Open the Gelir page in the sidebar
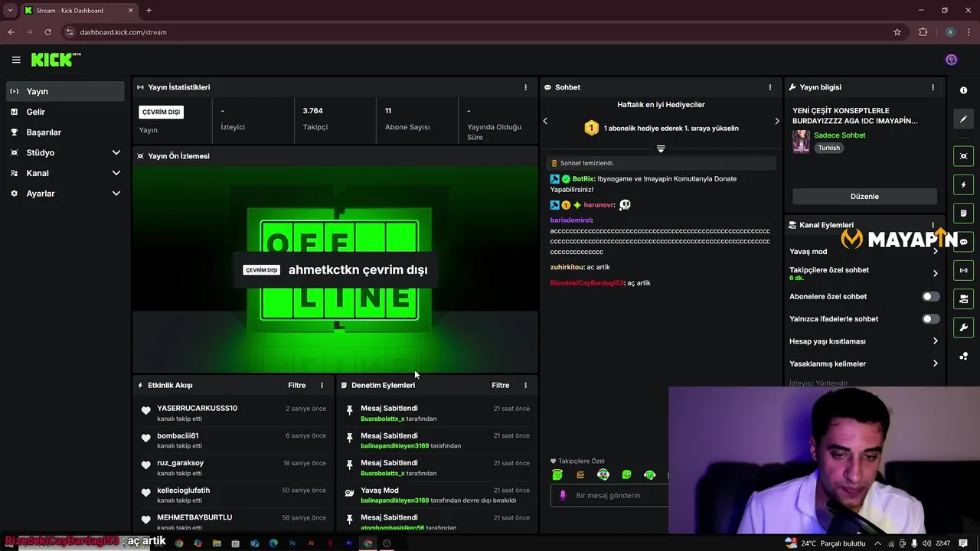The width and height of the screenshot is (980, 551). pos(65,112)
